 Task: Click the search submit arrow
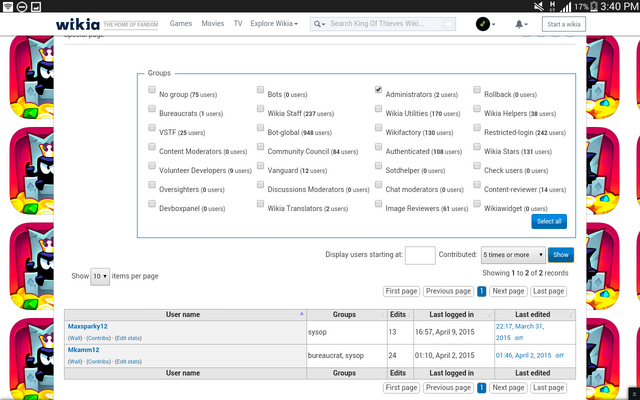(448, 24)
